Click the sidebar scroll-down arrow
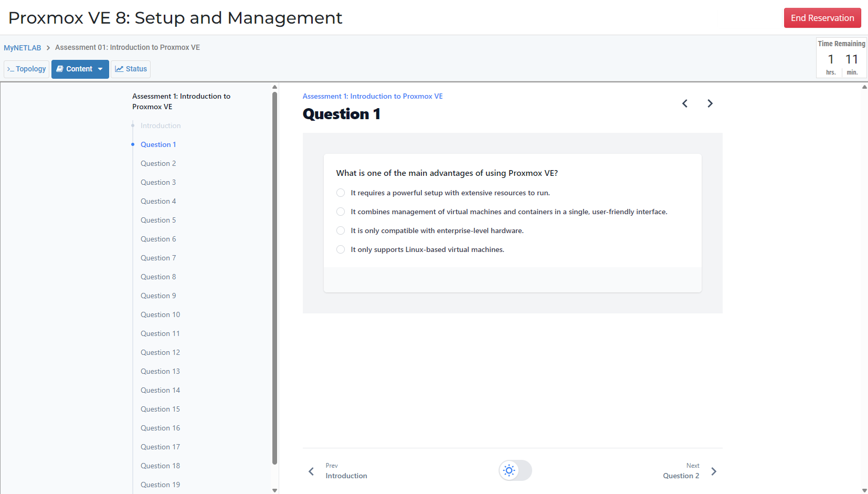Viewport: 868px width, 494px height. point(274,490)
